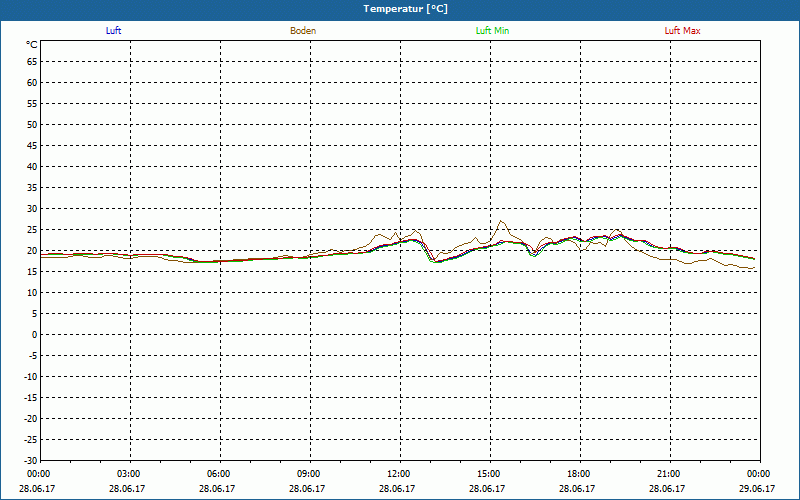Click the 55 y-axis value

click(32, 104)
